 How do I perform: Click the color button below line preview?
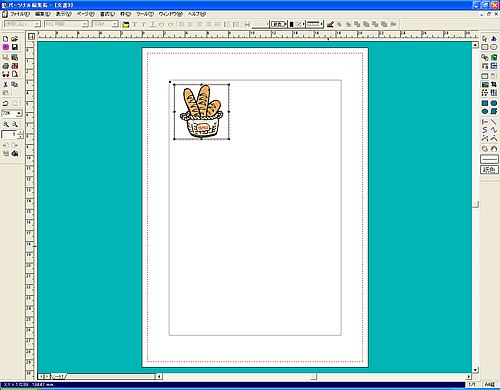point(489,170)
